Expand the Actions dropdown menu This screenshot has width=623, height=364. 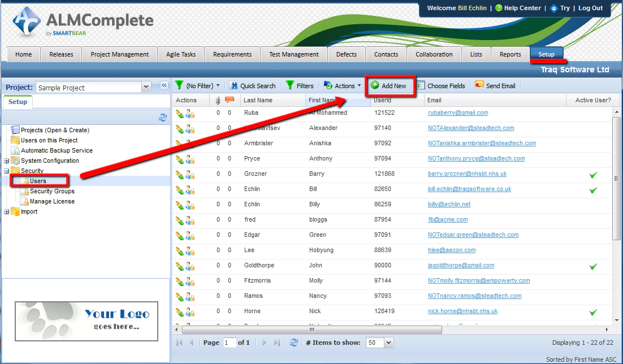342,85
